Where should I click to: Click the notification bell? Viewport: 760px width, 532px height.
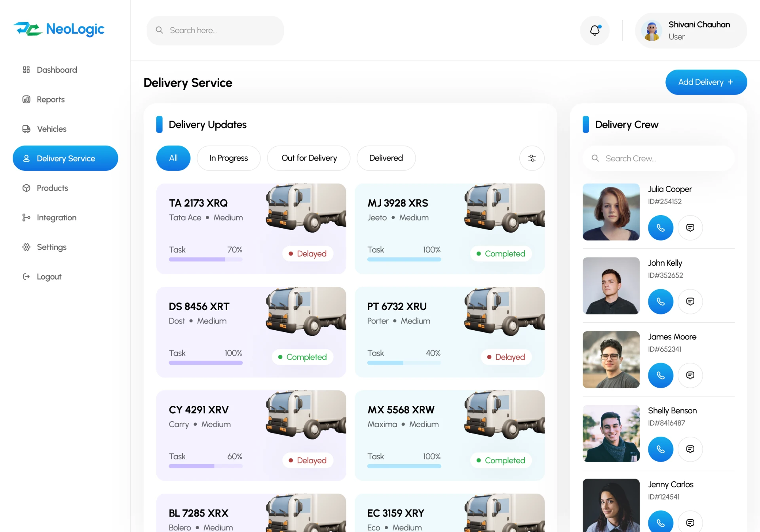[595, 30]
